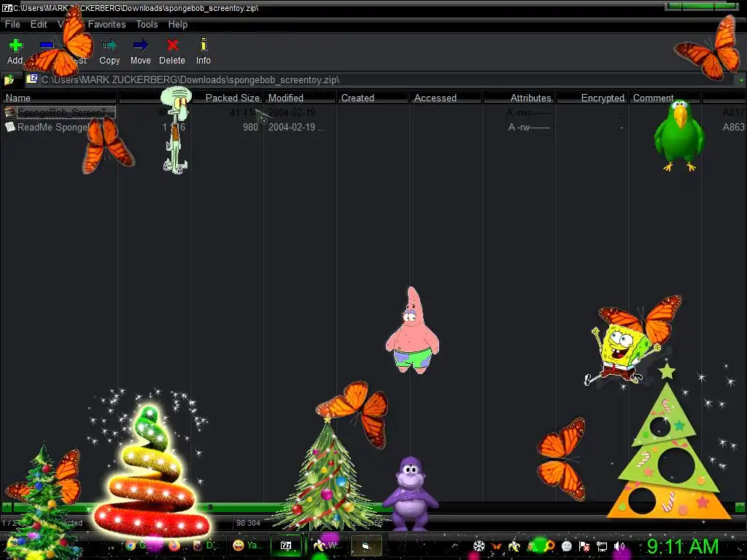Click the Copy toolbar icon
The width and height of the screenshot is (747, 560).
click(x=109, y=46)
